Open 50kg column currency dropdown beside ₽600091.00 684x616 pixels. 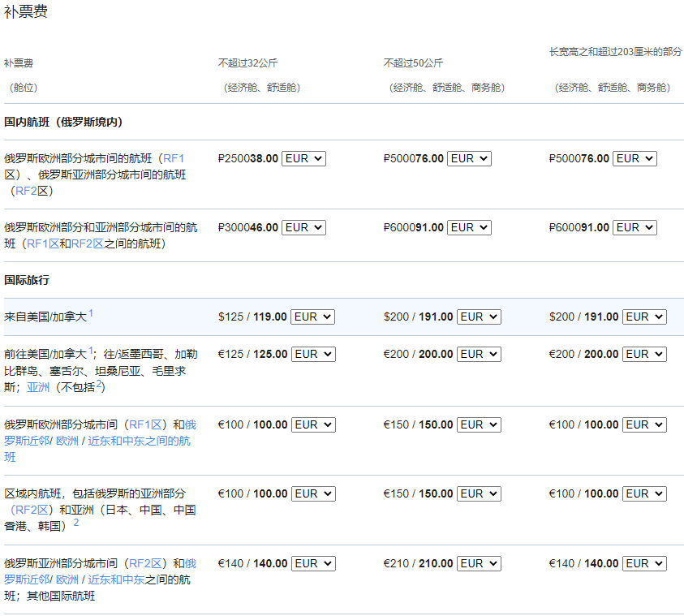pos(469,227)
